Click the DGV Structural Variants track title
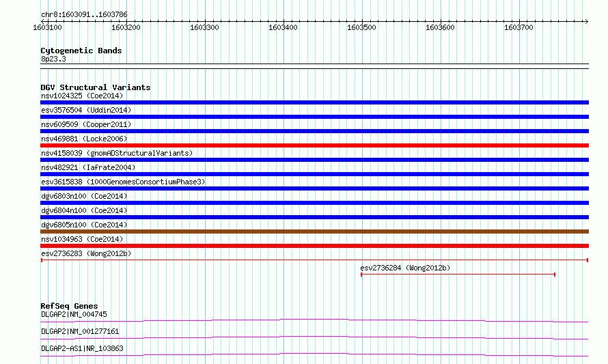 coord(96,87)
